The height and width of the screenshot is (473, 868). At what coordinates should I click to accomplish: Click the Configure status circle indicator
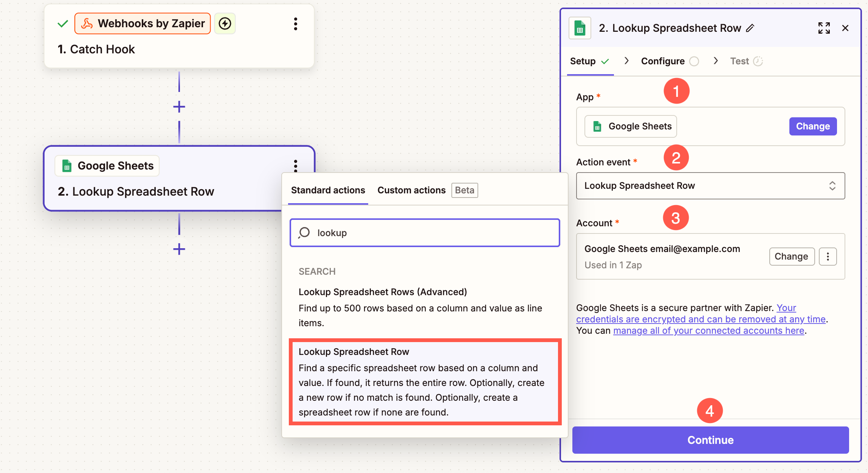pyautogui.click(x=694, y=61)
